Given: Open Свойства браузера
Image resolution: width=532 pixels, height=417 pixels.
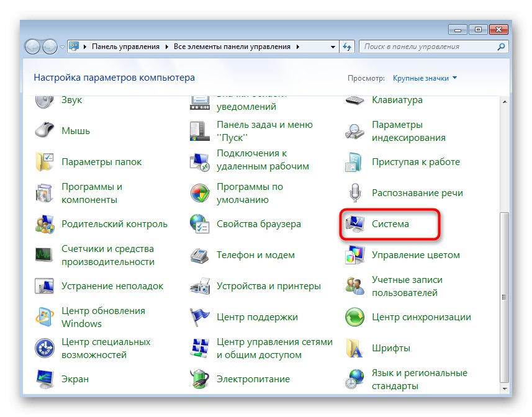Looking at the screenshot, I should pos(258,223).
